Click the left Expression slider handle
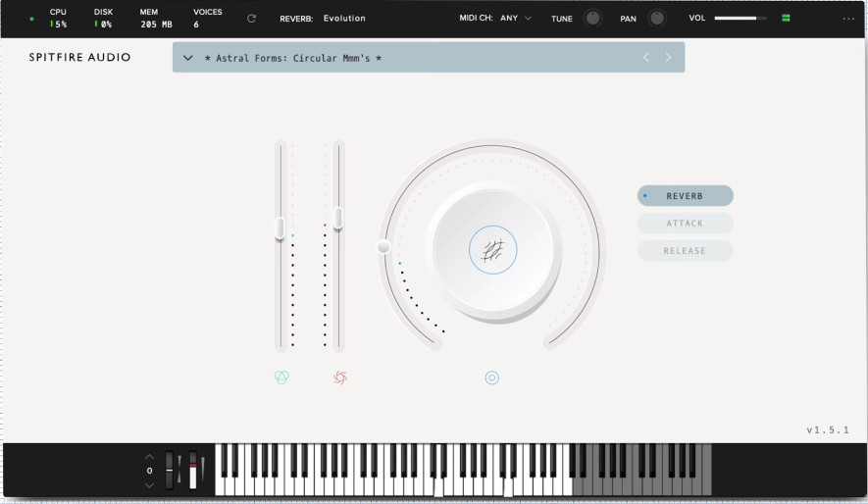The image size is (868, 504). pyautogui.click(x=281, y=227)
